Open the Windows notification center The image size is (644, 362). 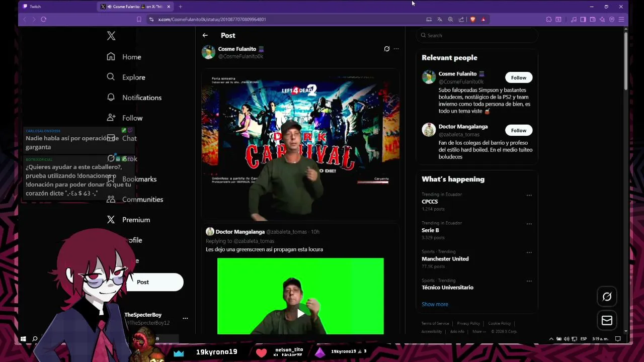point(618,339)
